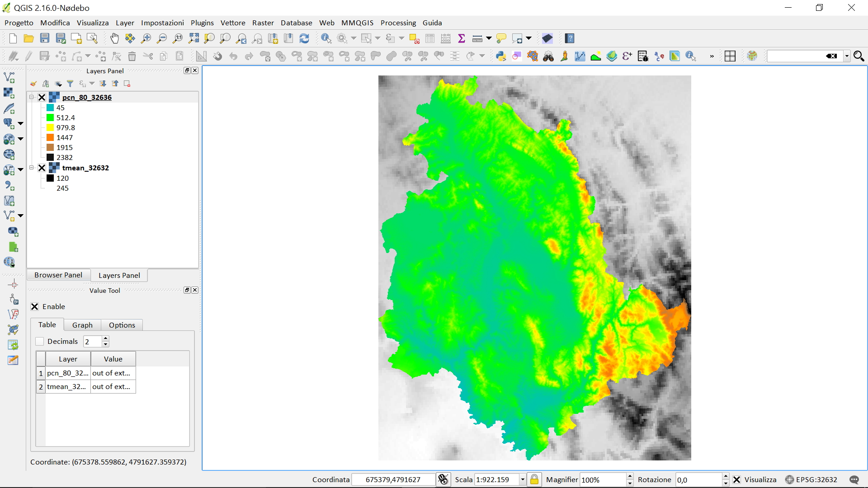Click the Save Project icon
This screenshot has width=868, height=488.
coord(44,38)
